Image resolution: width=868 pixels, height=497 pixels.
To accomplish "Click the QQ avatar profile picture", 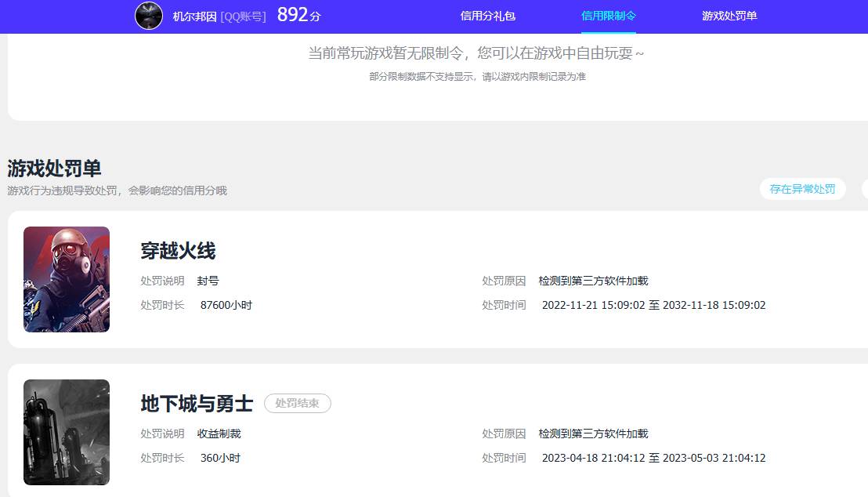I will coord(147,16).
